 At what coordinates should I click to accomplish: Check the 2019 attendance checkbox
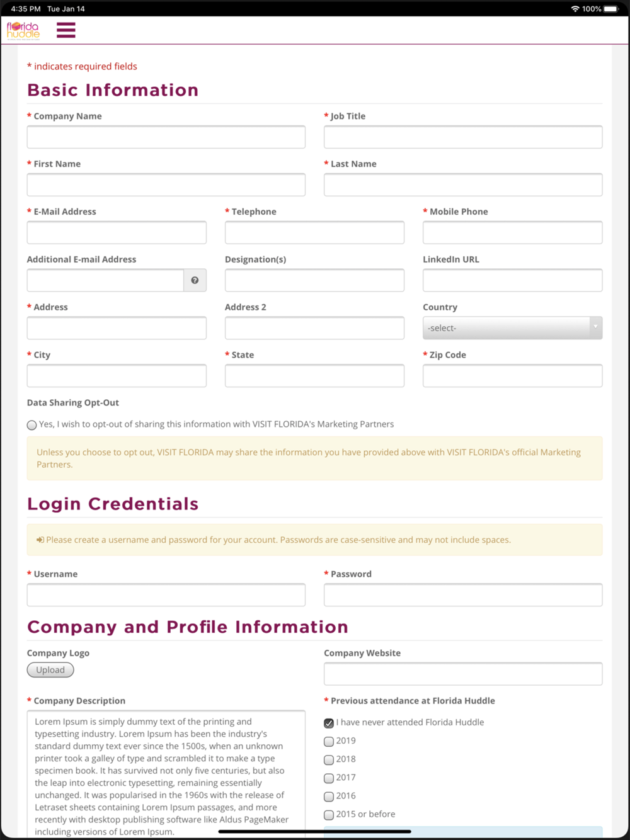click(x=329, y=741)
